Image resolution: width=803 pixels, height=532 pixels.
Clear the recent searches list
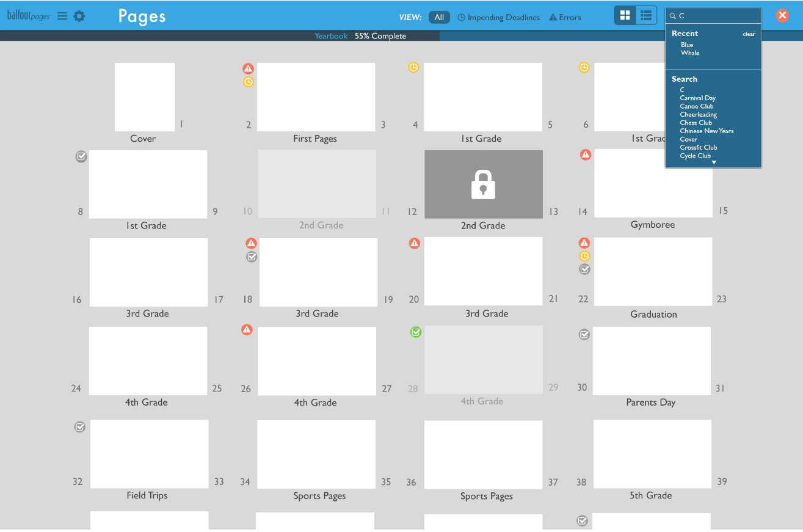749,34
